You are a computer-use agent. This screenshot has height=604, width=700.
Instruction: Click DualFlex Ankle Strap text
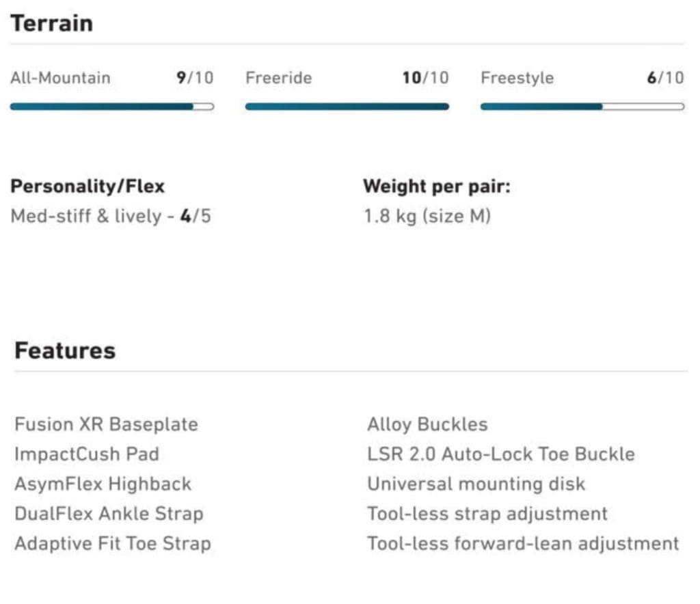[109, 514]
